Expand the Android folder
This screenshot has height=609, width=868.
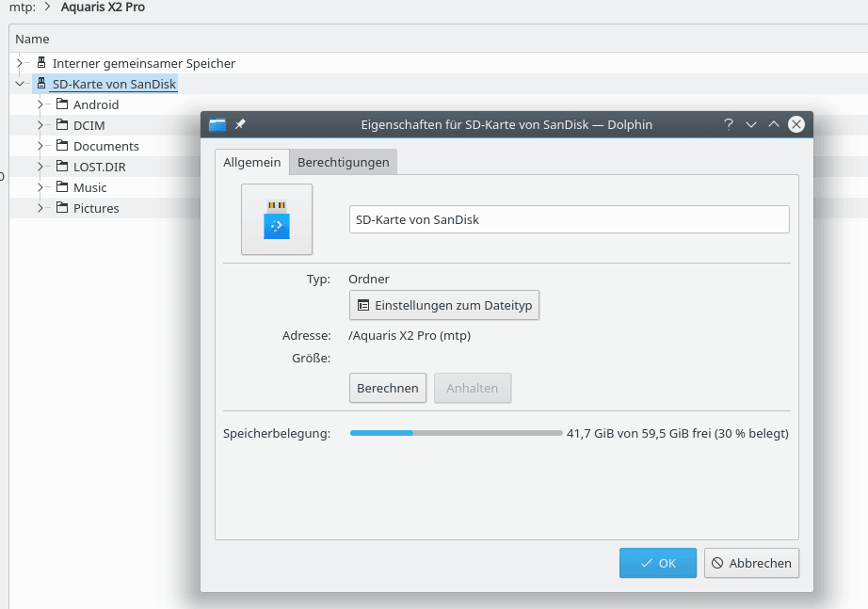click(40, 104)
